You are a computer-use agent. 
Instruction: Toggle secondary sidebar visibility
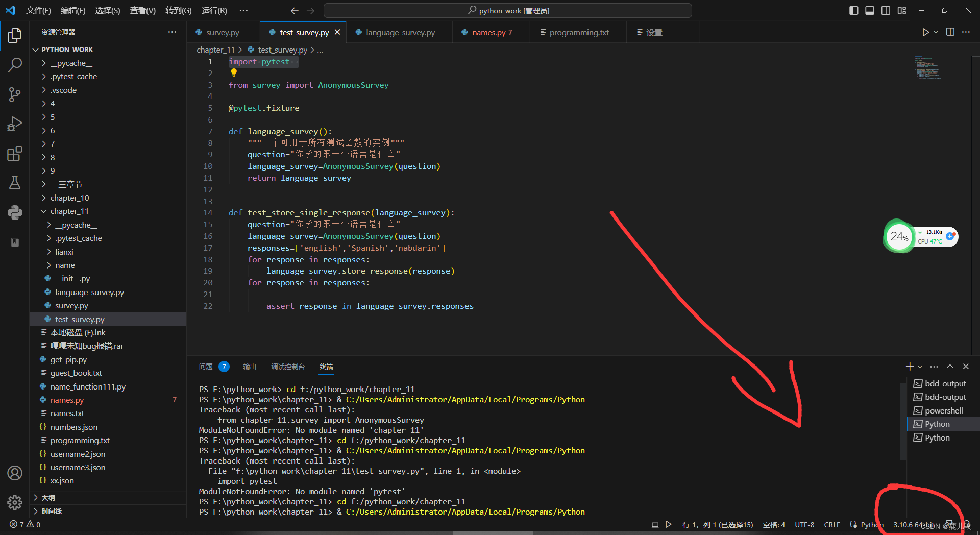pyautogui.click(x=886, y=10)
